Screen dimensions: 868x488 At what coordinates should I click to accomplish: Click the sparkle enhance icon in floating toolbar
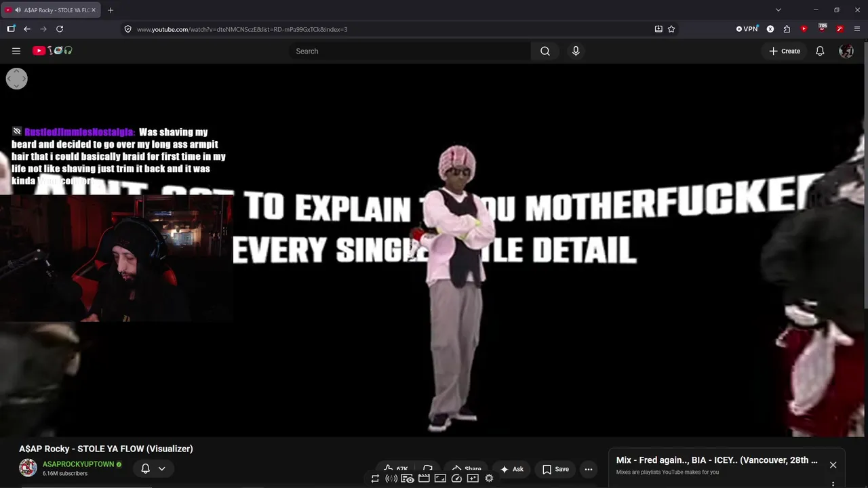473,479
